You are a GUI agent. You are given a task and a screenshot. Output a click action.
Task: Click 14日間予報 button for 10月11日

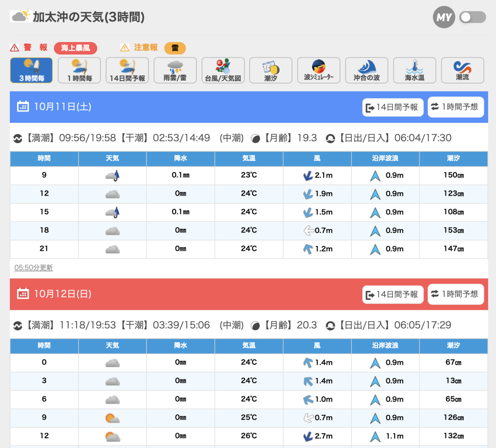[393, 107]
